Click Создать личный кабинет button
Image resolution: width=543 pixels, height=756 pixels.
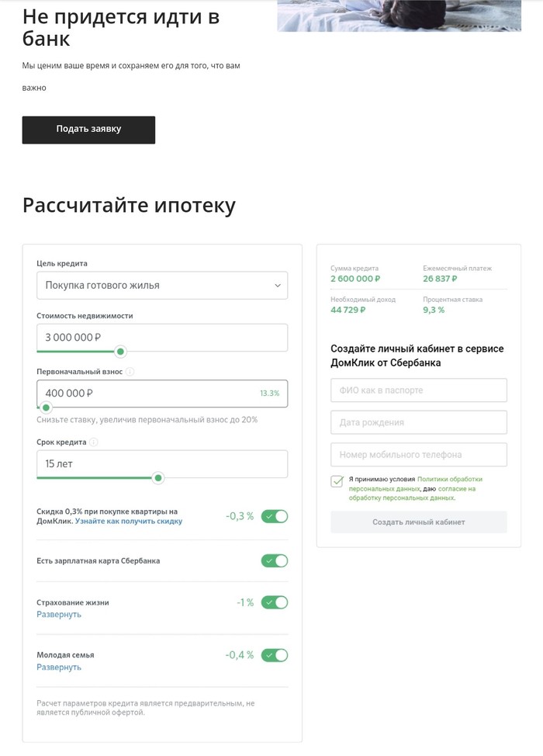[419, 522]
